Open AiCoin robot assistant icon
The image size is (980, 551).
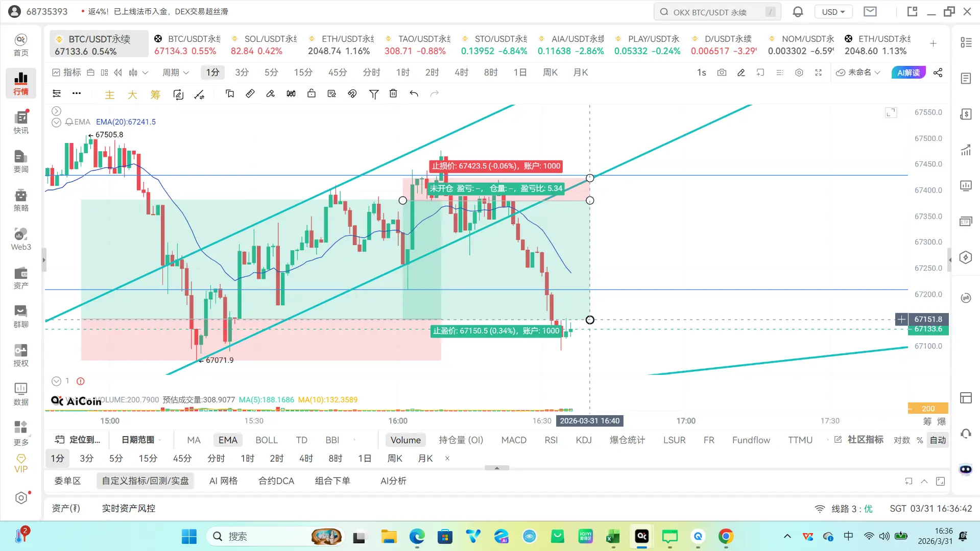click(966, 469)
